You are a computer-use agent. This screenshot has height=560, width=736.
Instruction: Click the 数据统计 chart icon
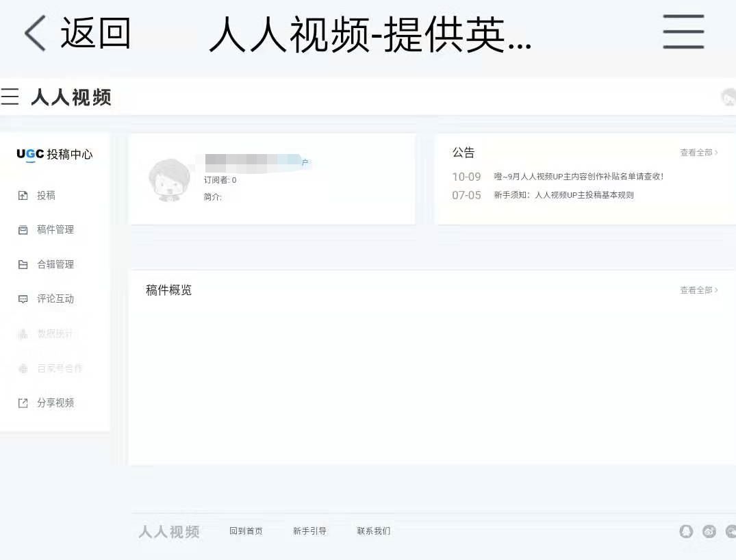[23, 334]
